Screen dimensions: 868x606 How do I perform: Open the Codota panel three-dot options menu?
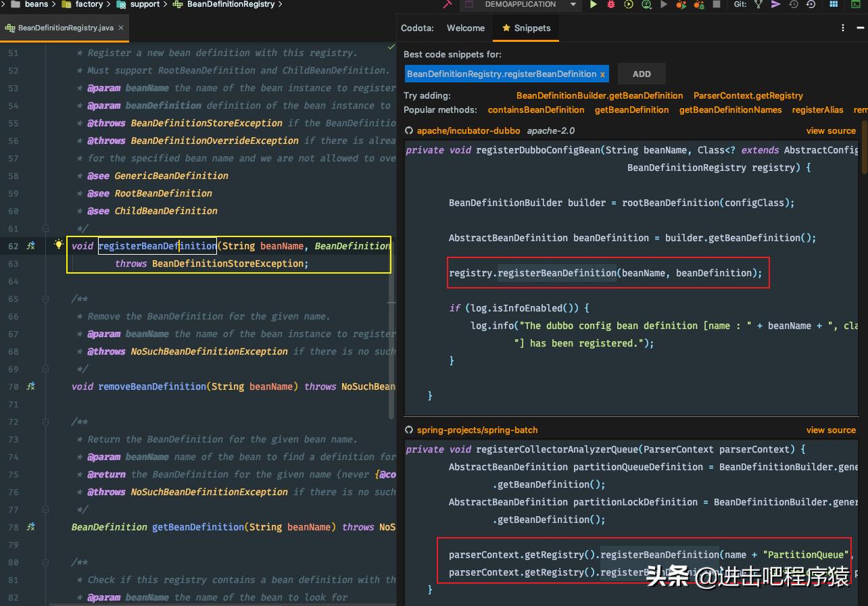843,28
